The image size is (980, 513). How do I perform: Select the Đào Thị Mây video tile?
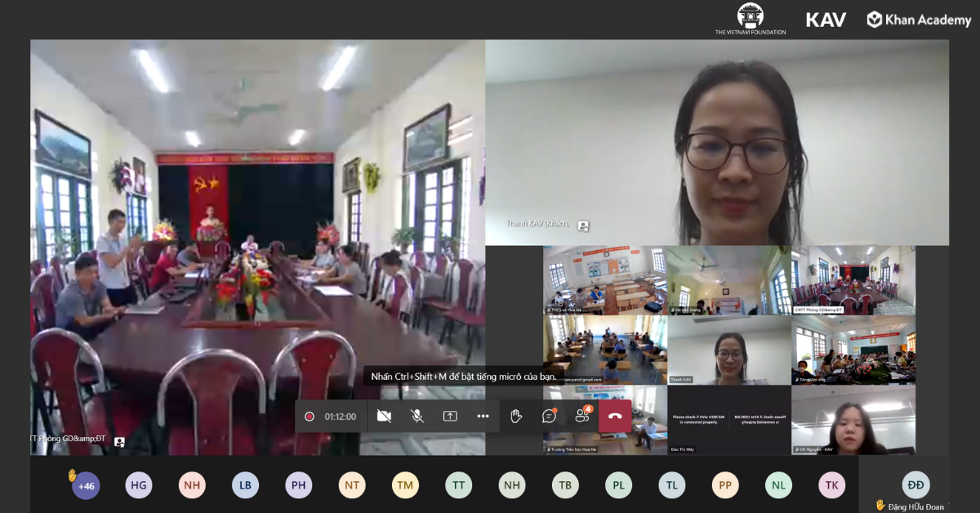(x=728, y=421)
